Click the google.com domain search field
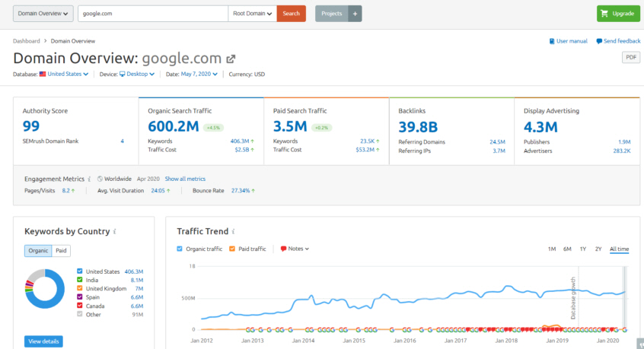644x349 pixels. click(152, 14)
